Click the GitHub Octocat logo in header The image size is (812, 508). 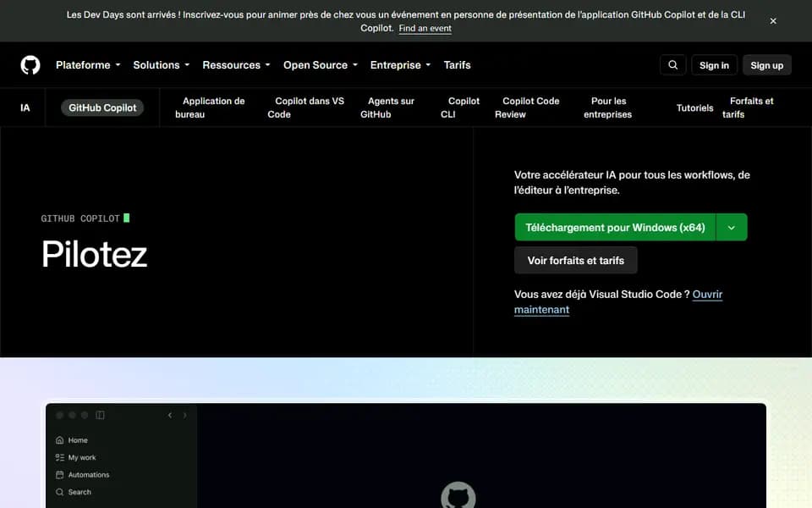(x=30, y=65)
